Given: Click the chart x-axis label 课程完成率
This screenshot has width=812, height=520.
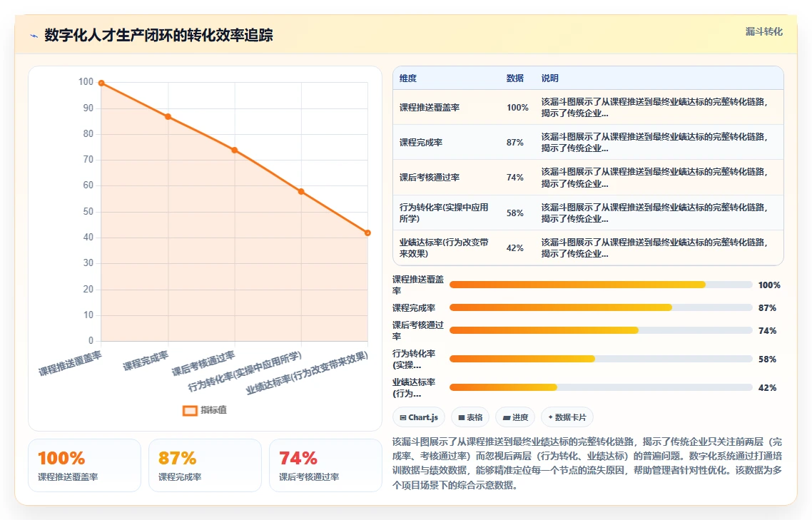Looking at the screenshot, I should (146, 360).
